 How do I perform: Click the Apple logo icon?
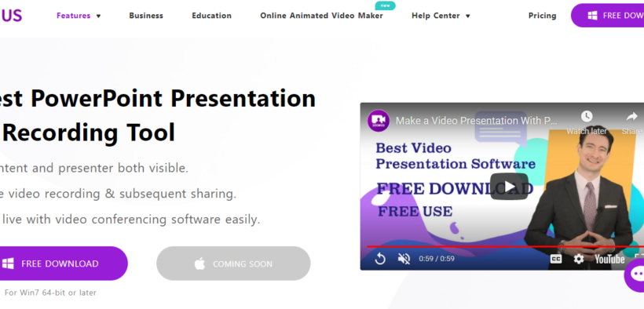(x=199, y=264)
